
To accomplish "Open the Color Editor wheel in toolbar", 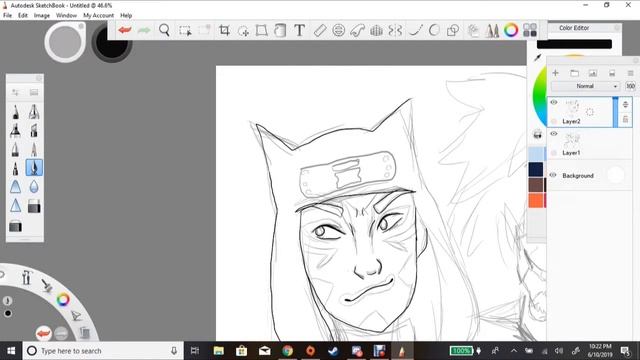I will click(x=511, y=30).
